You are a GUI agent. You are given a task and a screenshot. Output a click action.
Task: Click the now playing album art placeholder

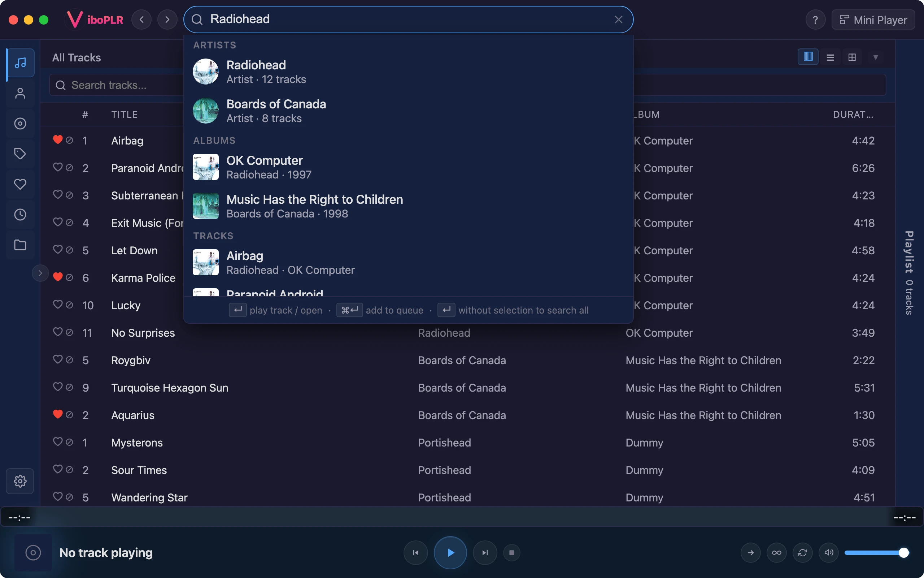[33, 553]
